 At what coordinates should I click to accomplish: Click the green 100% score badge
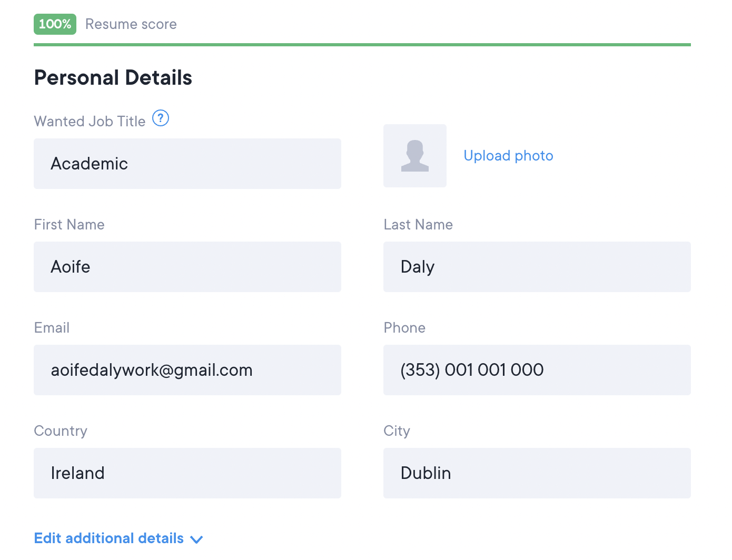pyautogui.click(x=55, y=24)
